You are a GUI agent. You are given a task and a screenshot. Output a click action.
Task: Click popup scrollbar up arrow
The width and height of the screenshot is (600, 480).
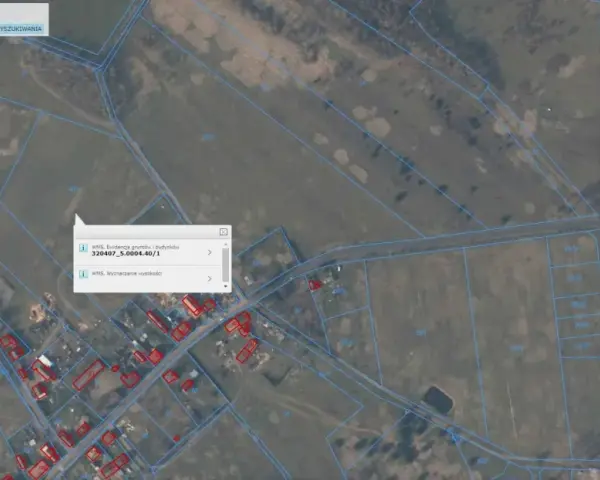point(225,244)
